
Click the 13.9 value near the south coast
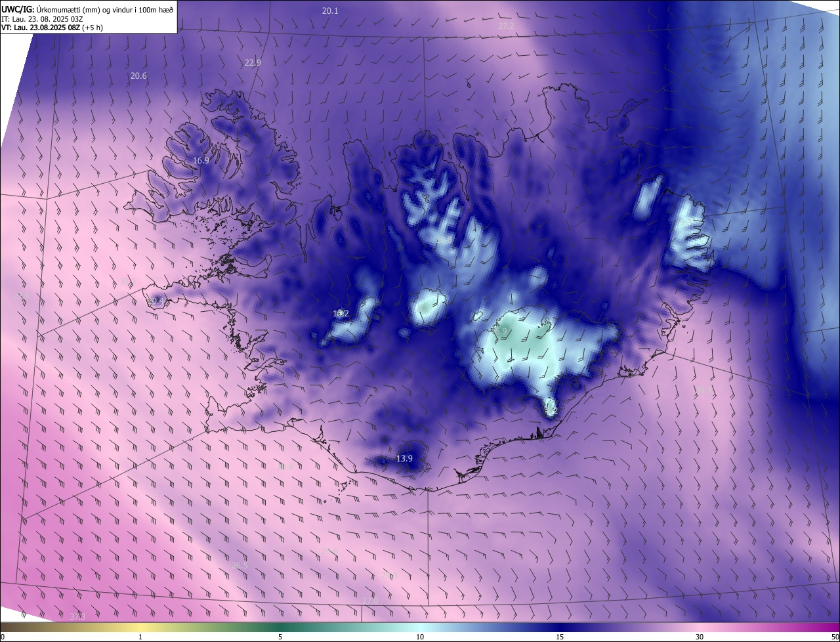click(x=404, y=458)
